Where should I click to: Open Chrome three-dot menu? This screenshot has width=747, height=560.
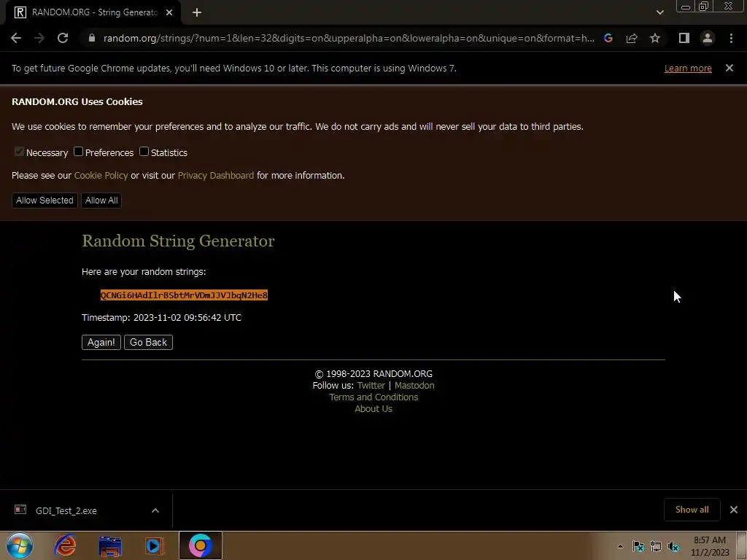(731, 38)
